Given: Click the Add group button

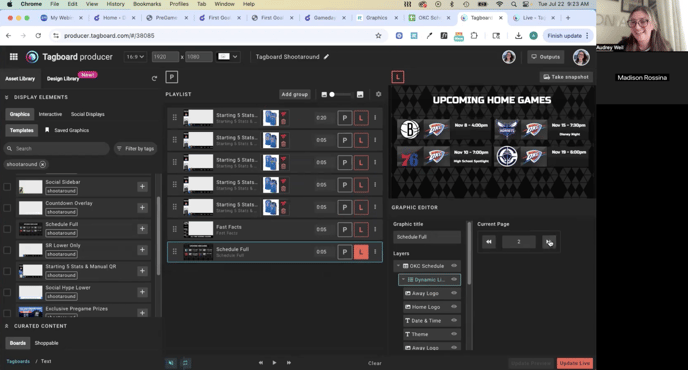Looking at the screenshot, I should pos(294,94).
